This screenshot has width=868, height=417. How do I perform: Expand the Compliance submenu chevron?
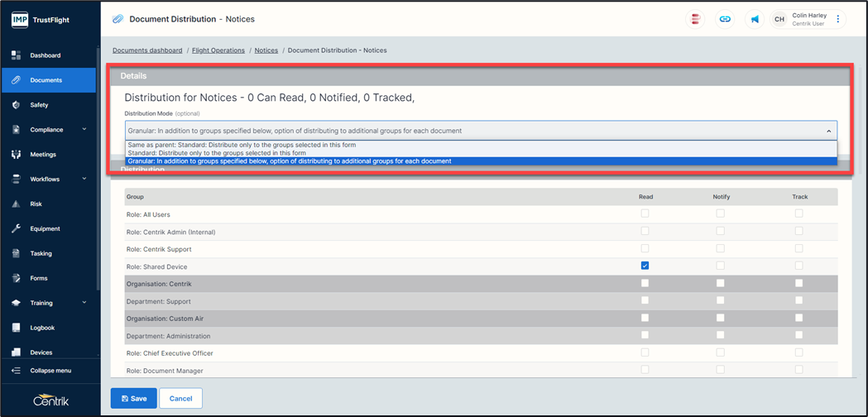84,129
